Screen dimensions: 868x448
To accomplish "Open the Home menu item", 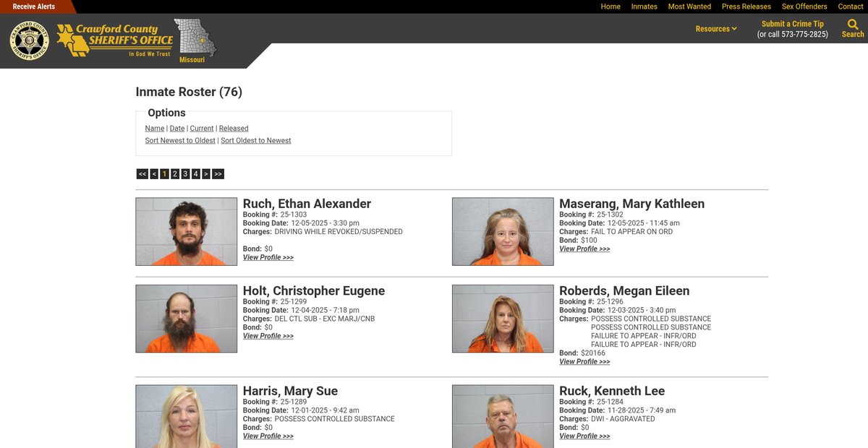I will (610, 7).
